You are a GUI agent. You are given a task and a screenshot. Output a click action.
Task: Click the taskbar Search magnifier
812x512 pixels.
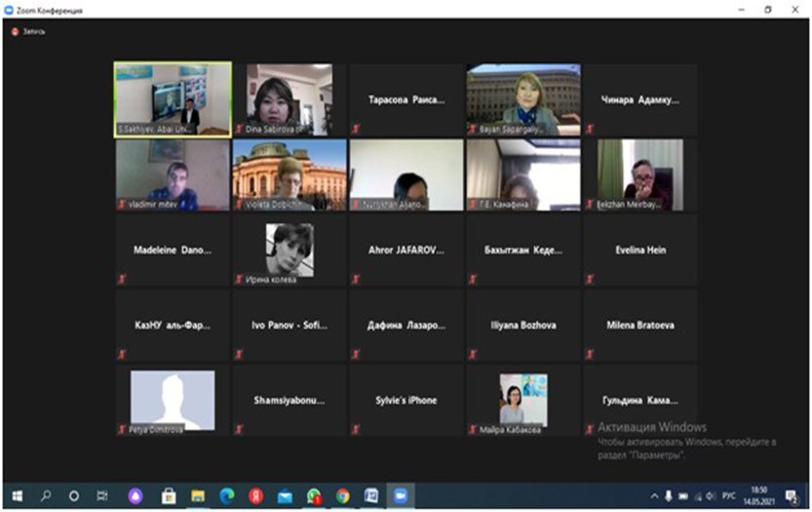coord(45,495)
